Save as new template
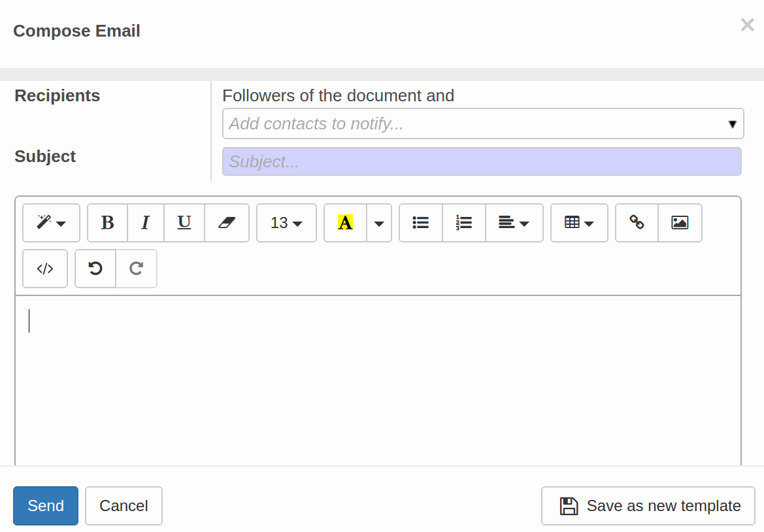 point(648,506)
